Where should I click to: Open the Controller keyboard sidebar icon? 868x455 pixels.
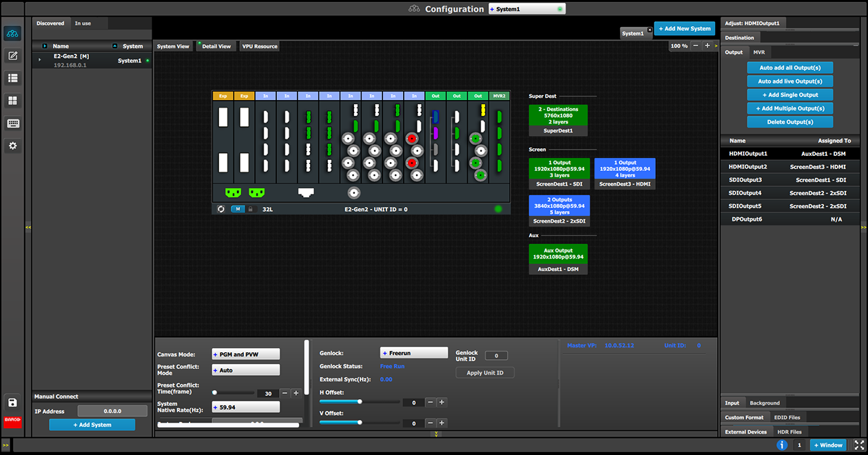click(x=12, y=123)
